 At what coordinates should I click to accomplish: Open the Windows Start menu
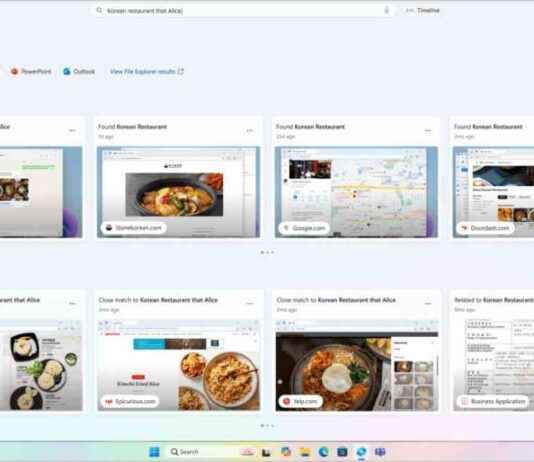(154, 452)
